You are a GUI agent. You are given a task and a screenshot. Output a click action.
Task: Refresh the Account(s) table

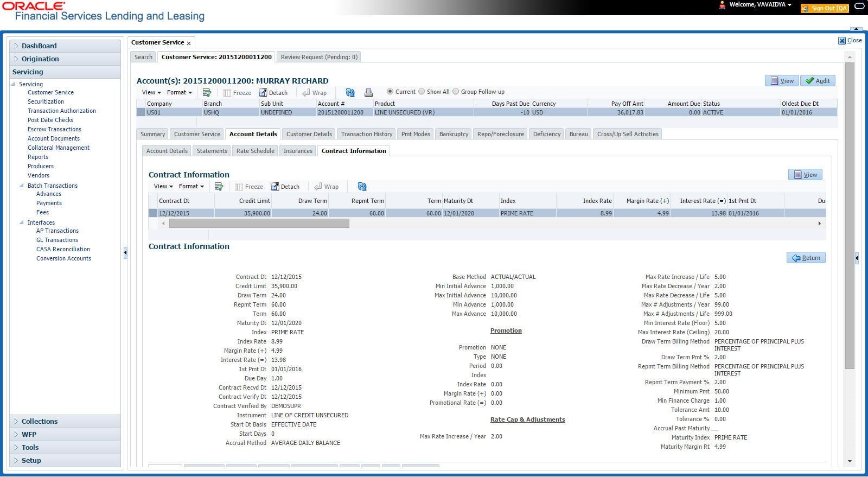tap(350, 93)
